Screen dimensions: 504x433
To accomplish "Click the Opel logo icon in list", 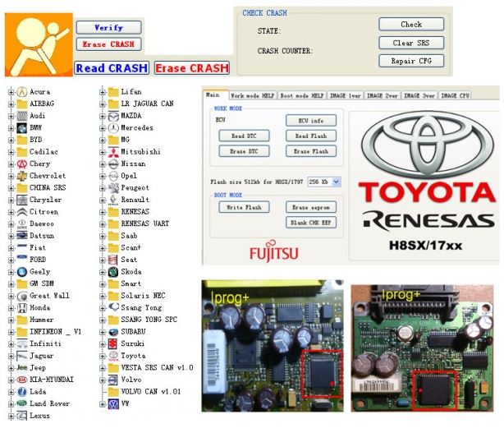I will pos(113,176).
